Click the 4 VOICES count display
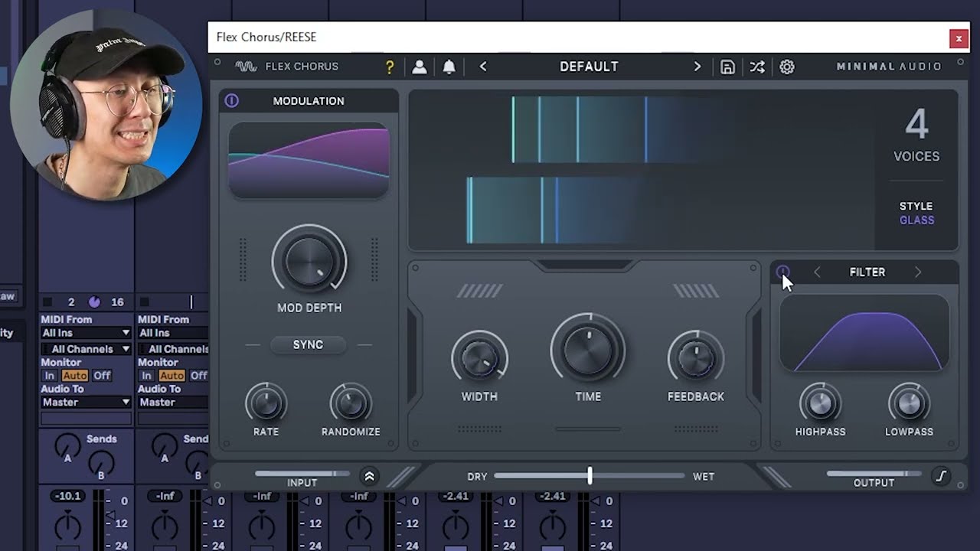This screenshot has width=980, height=551. pyautogui.click(x=916, y=135)
